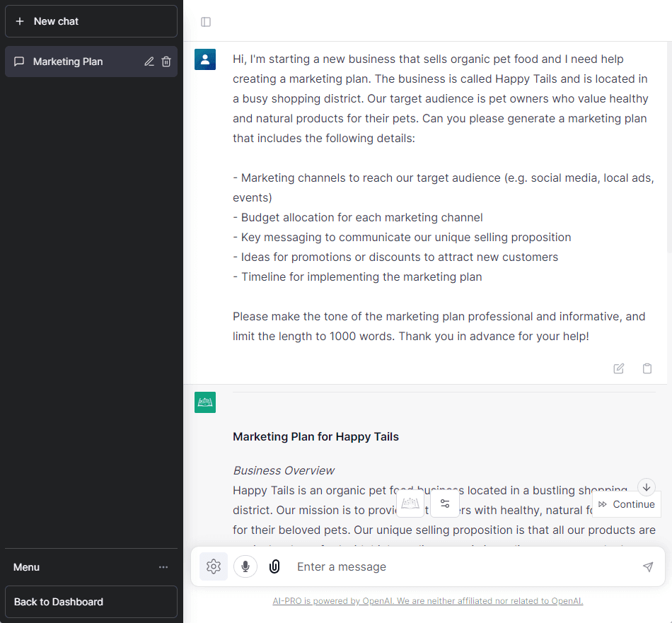
Task: Open the prompt library book icon
Action: click(x=410, y=503)
